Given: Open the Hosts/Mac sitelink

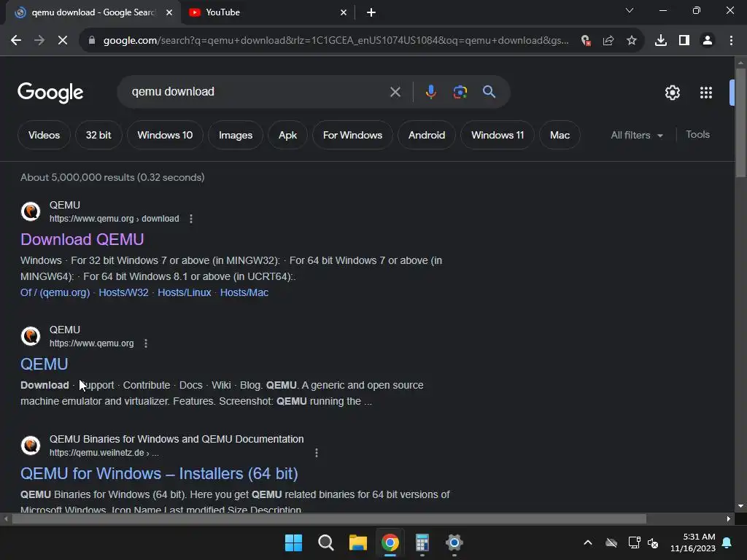Looking at the screenshot, I should (244, 292).
